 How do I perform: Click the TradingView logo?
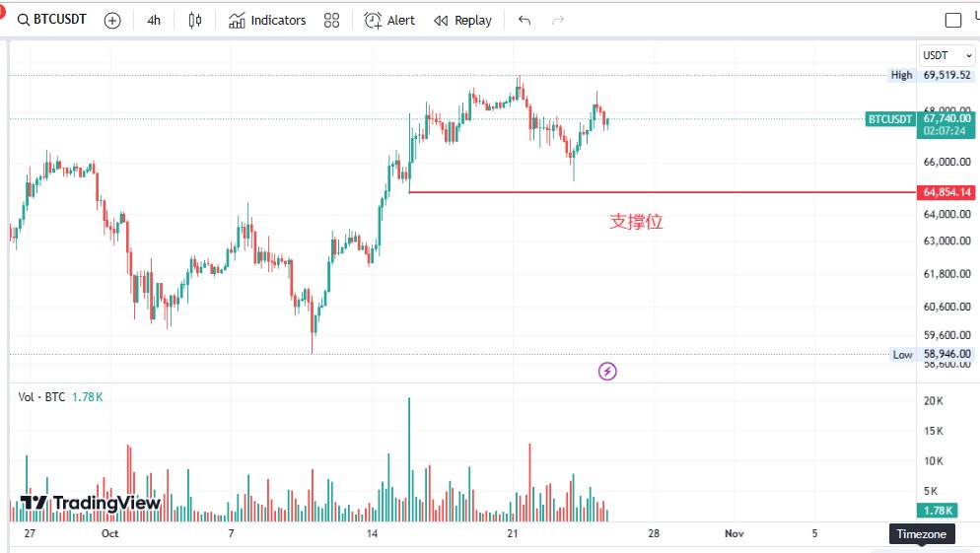coord(90,503)
